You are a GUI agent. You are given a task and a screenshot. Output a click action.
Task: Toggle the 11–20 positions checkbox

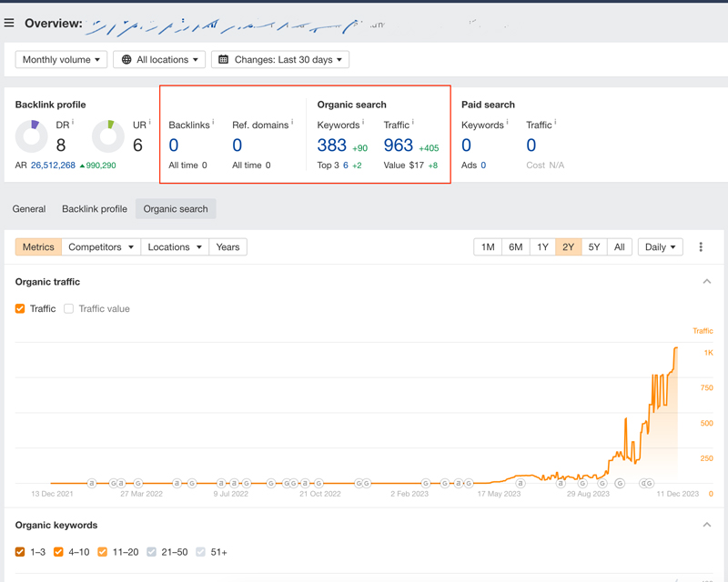(x=103, y=552)
